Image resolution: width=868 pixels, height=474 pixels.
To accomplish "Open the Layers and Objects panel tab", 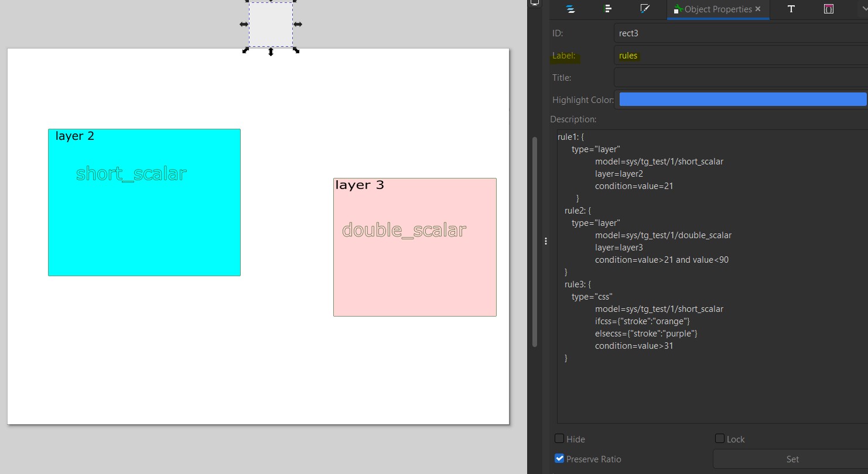I will (x=570, y=9).
